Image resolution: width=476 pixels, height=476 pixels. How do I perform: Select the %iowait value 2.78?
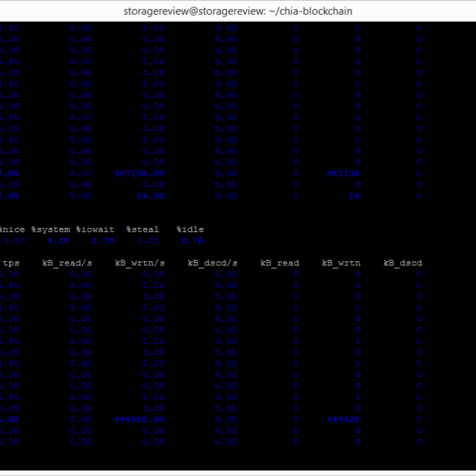point(103,241)
